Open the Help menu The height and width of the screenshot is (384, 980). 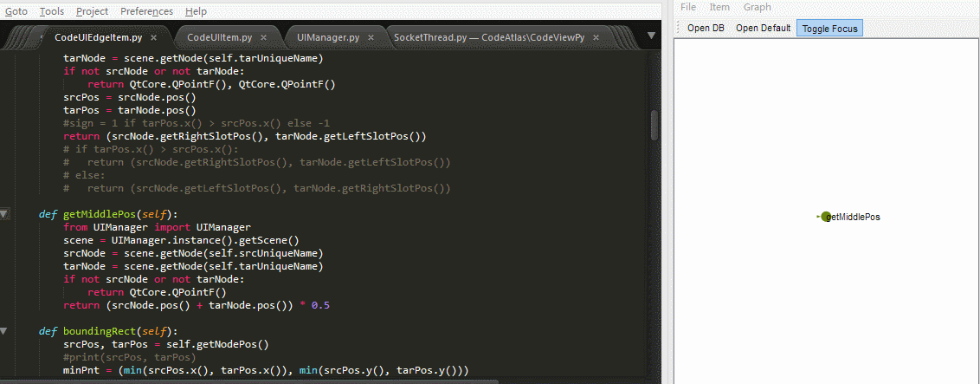(197, 11)
